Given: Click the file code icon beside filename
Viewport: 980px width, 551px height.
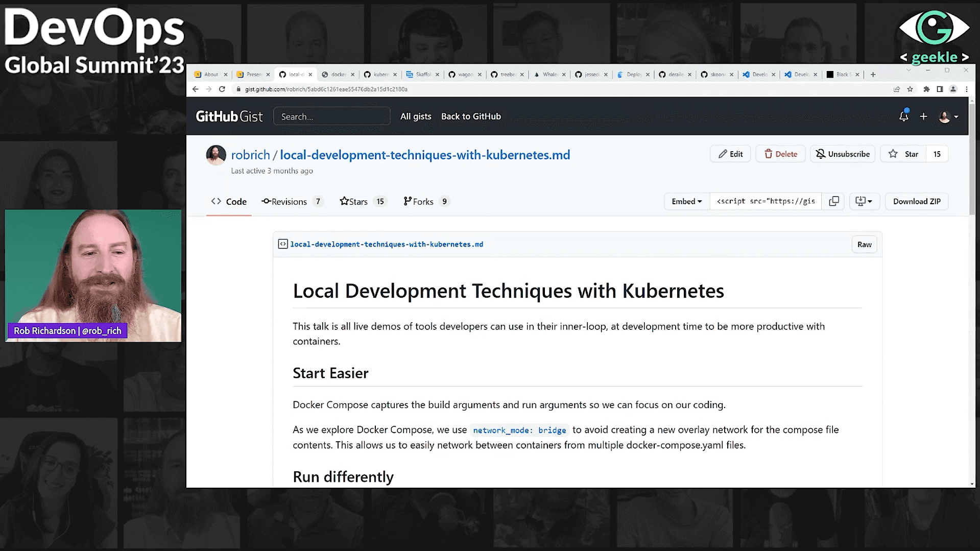Looking at the screenshot, I should point(283,244).
